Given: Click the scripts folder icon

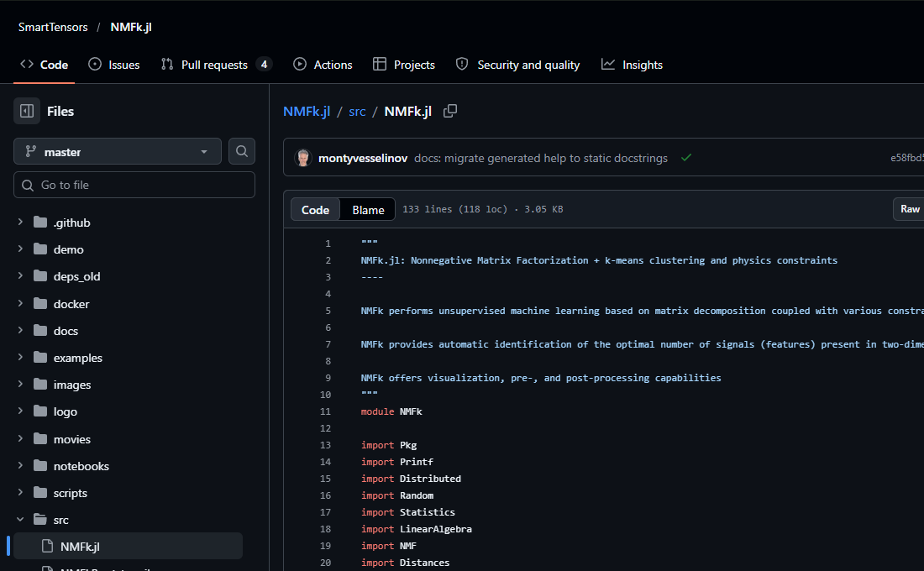Looking at the screenshot, I should [40, 493].
